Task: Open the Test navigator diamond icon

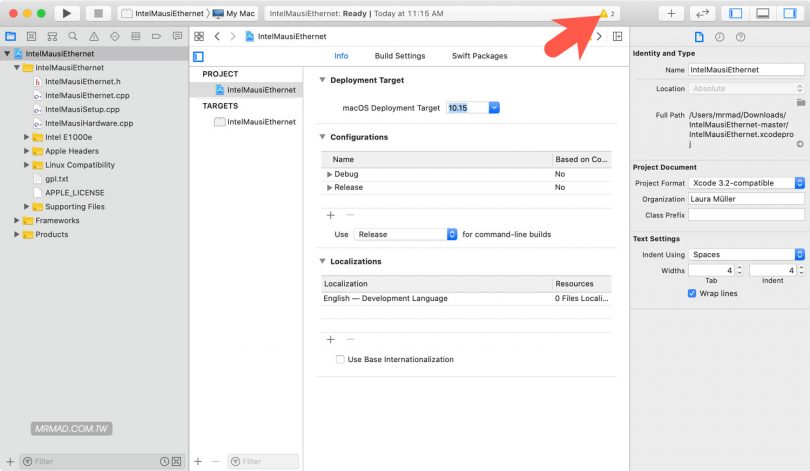Action: [115, 36]
